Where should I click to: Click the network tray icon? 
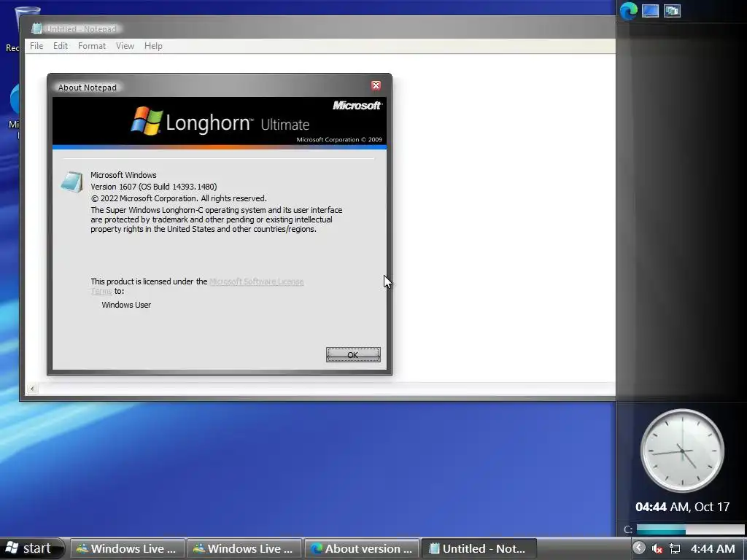click(675, 548)
